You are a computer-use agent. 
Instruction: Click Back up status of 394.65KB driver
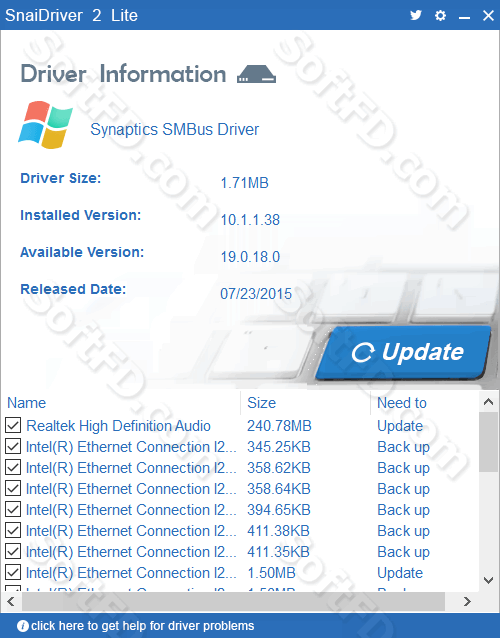(404, 510)
